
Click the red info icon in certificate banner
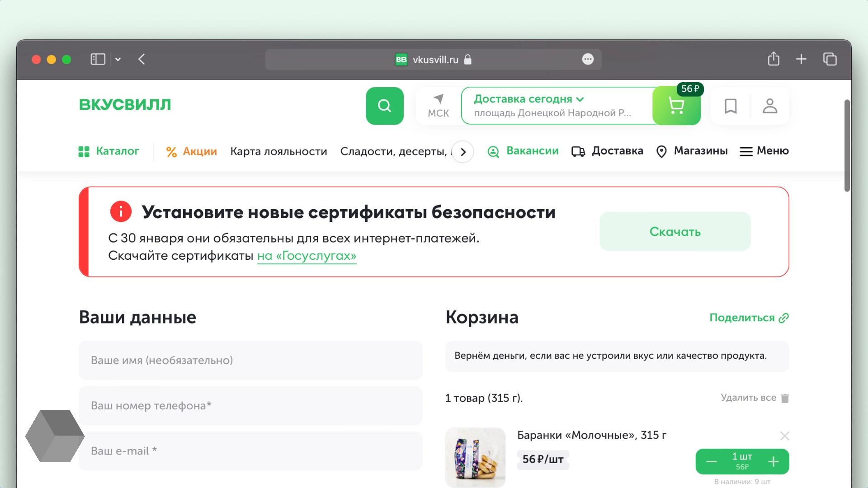[121, 211]
